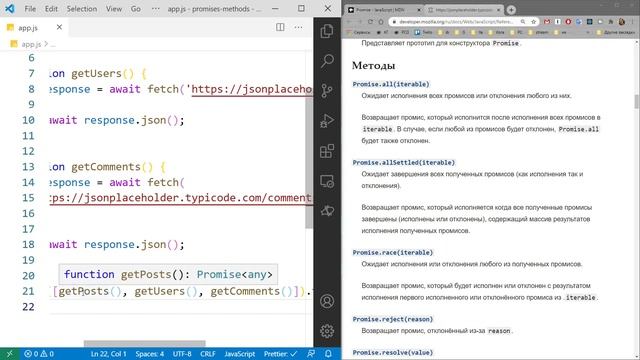
Task: Open a new Chrome tab
Action: tap(511, 10)
